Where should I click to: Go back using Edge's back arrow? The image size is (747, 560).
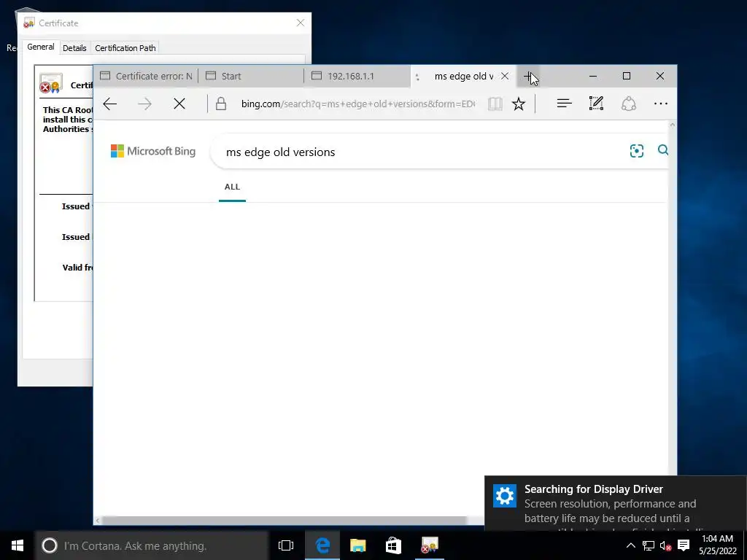point(110,104)
